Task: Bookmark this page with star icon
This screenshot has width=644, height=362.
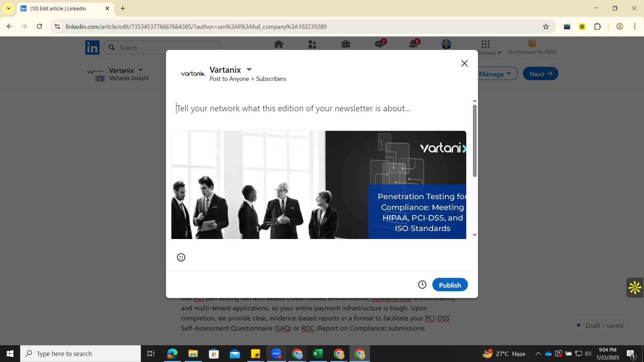Action: point(546,26)
